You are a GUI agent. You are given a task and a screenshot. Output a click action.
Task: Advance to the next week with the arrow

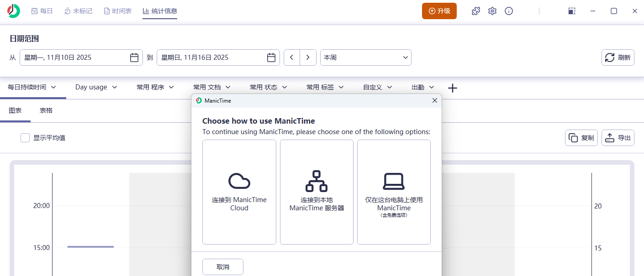pos(308,57)
